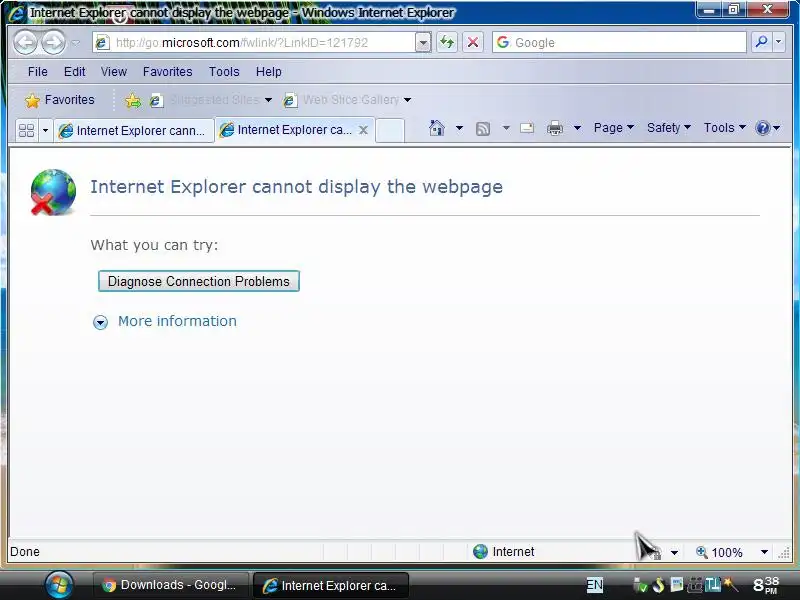Open the Print options dropdown arrow
800x600 pixels.
click(x=578, y=128)
